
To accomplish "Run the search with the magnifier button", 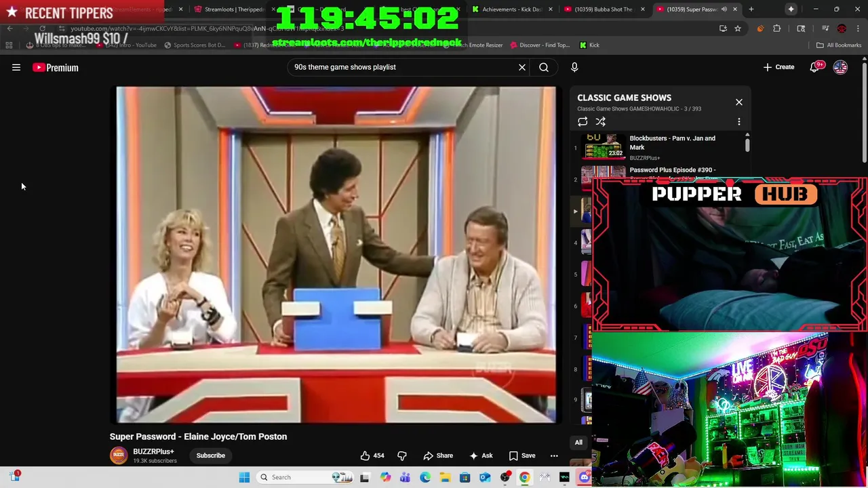I will (x=544, y=67).
